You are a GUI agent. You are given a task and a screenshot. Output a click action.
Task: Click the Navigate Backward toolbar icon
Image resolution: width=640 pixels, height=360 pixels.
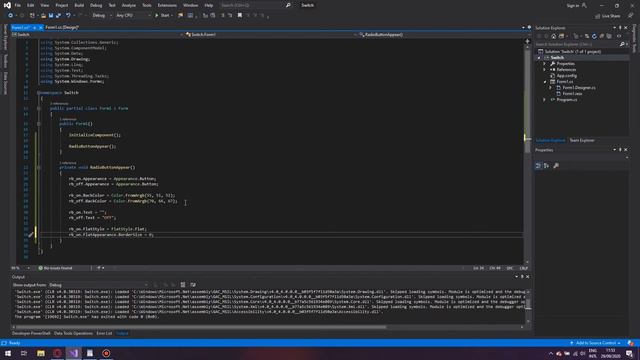coord(11,16)
